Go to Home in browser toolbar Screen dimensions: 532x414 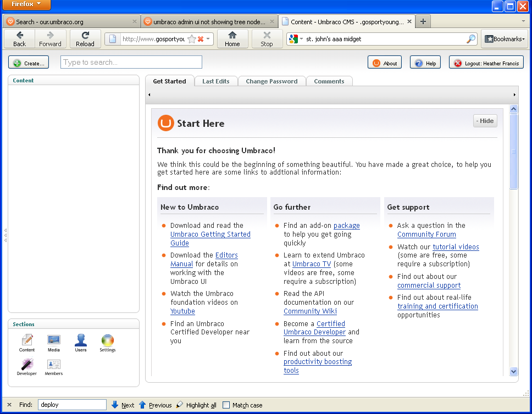(232, 39)
